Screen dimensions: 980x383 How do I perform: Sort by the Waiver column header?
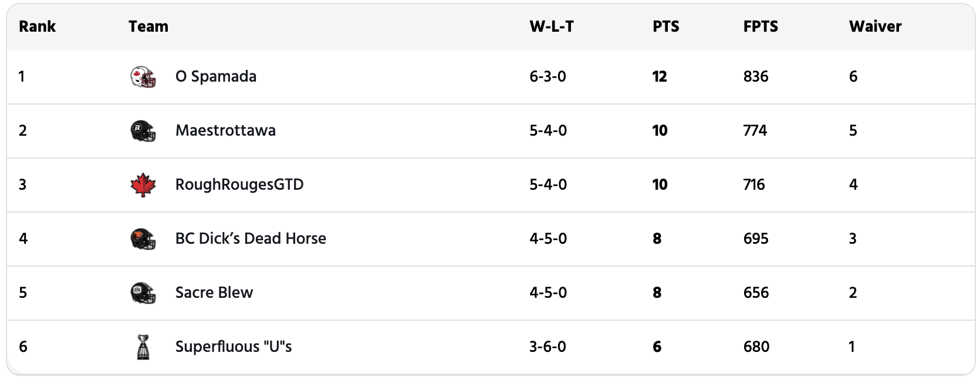point(875,26)
